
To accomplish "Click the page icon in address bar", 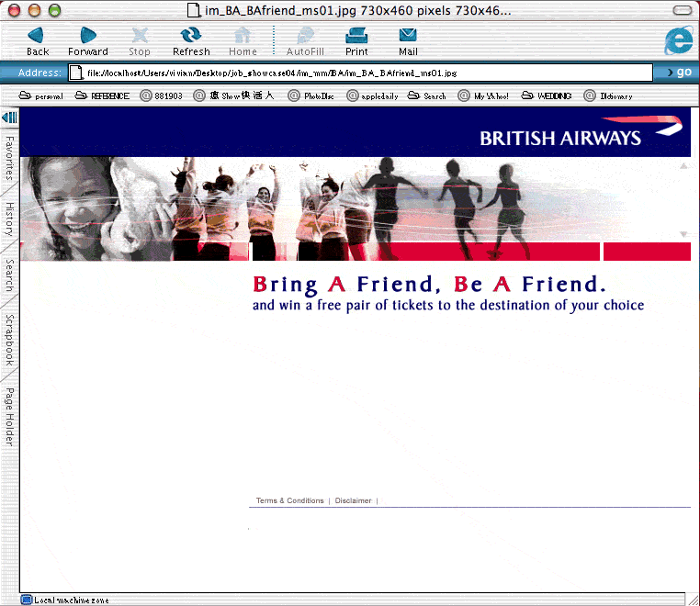I will 76,73.
